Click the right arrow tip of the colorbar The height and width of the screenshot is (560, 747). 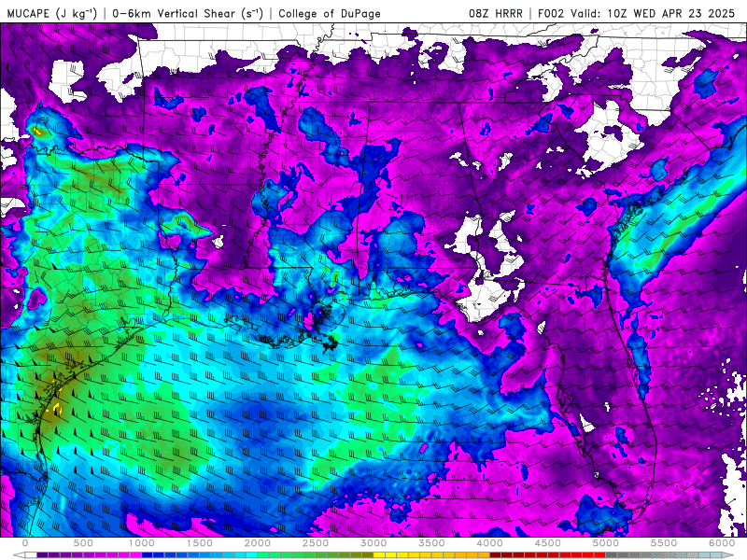coord(729,555)
